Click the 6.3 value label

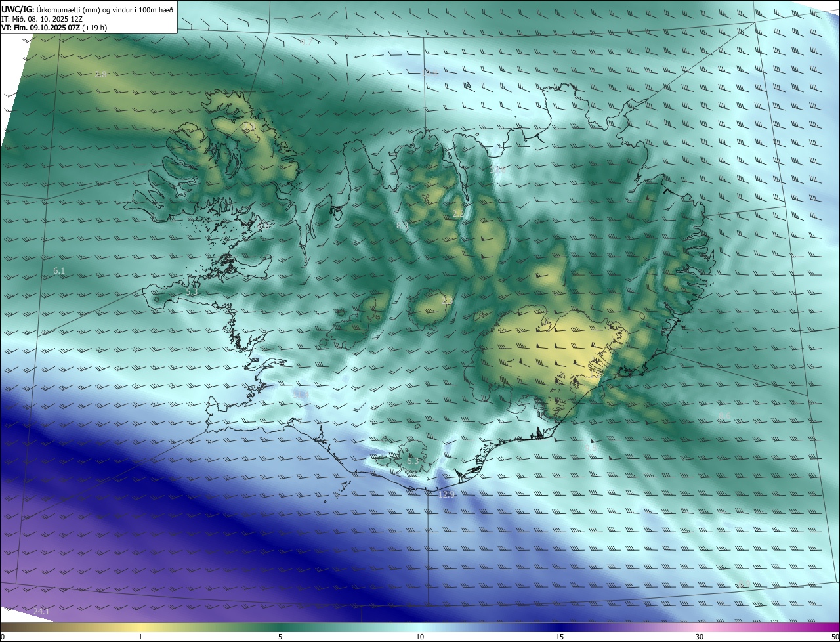click(x=413, y=461)
